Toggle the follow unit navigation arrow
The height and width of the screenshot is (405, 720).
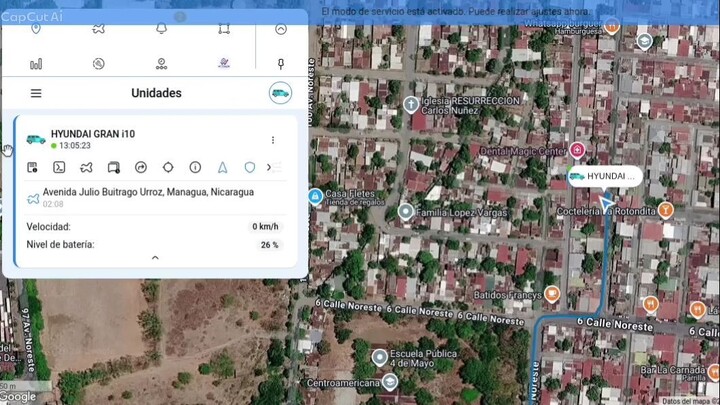coord(223,168)
